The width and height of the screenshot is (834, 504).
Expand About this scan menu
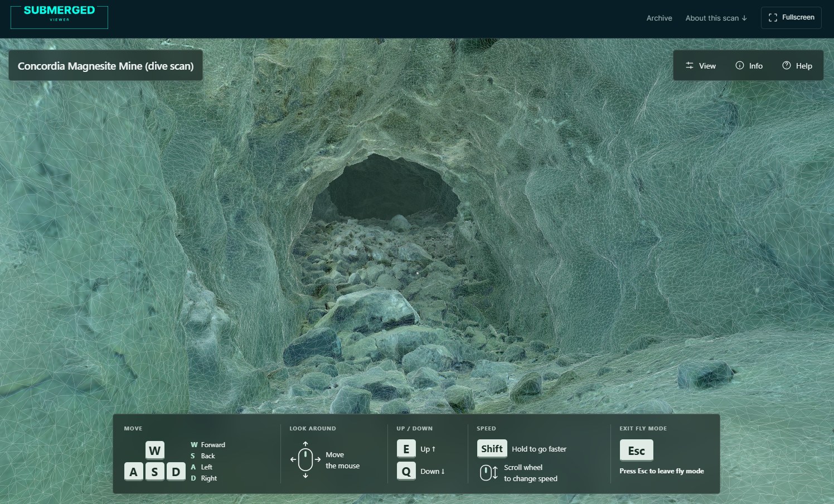coord(716,18)
